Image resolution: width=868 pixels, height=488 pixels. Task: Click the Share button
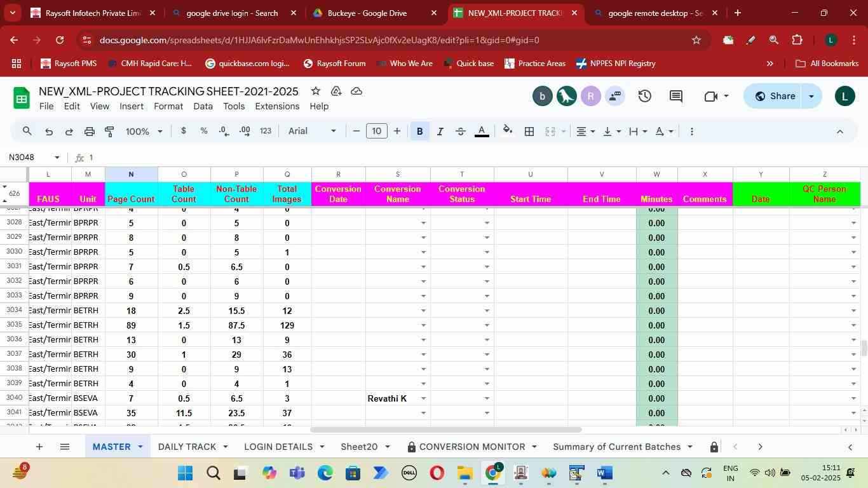click(x=775, y=96)
